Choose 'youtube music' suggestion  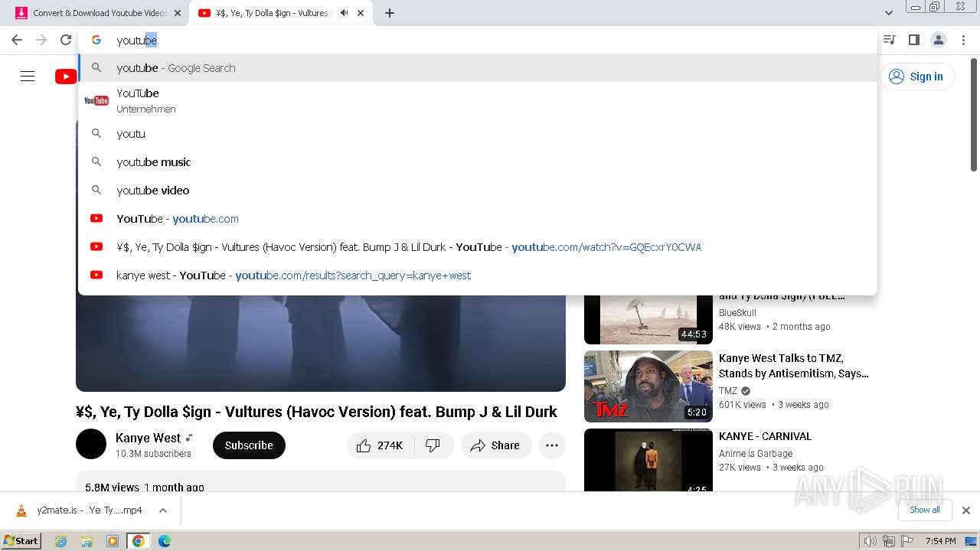(478, 162)
